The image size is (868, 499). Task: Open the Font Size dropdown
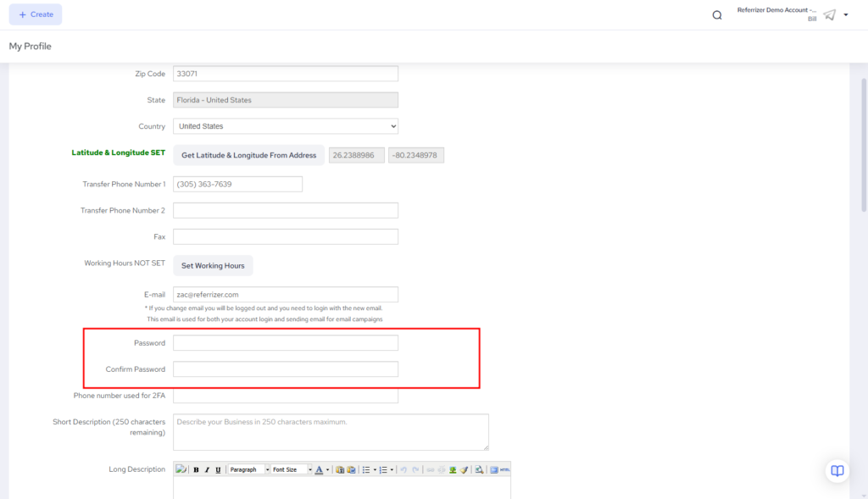tap(291, 469)
